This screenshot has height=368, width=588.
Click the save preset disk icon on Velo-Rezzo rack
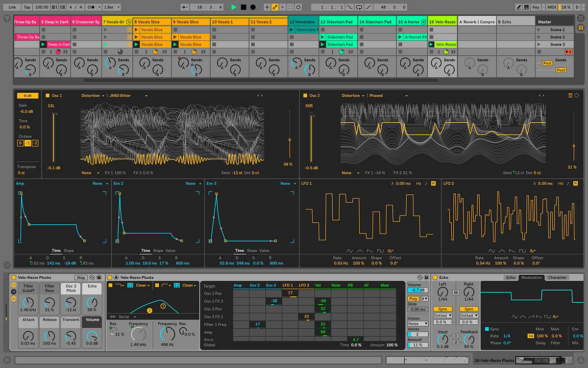click(x=98, y=278)
